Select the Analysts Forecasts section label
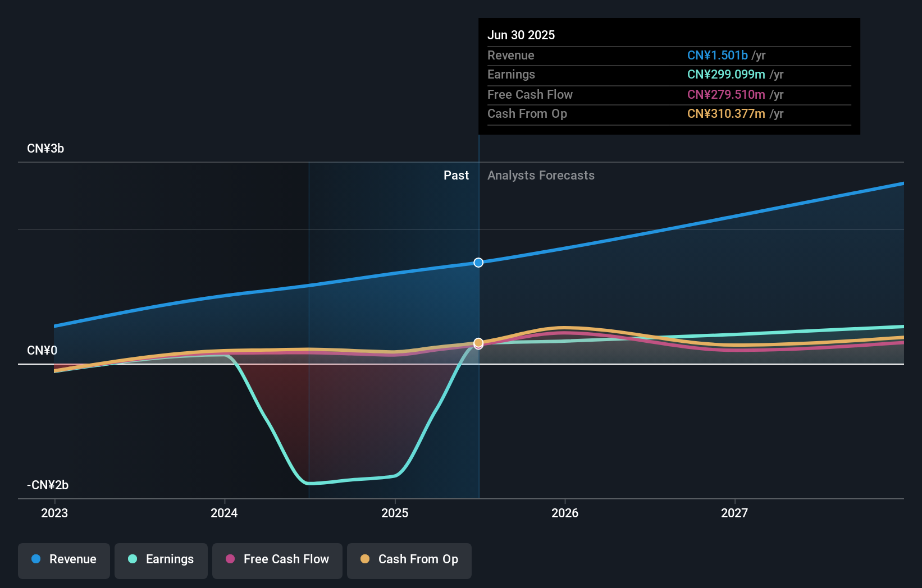This screenshot has width=922, height=588. pyautogui.click(x=541, y=175)
